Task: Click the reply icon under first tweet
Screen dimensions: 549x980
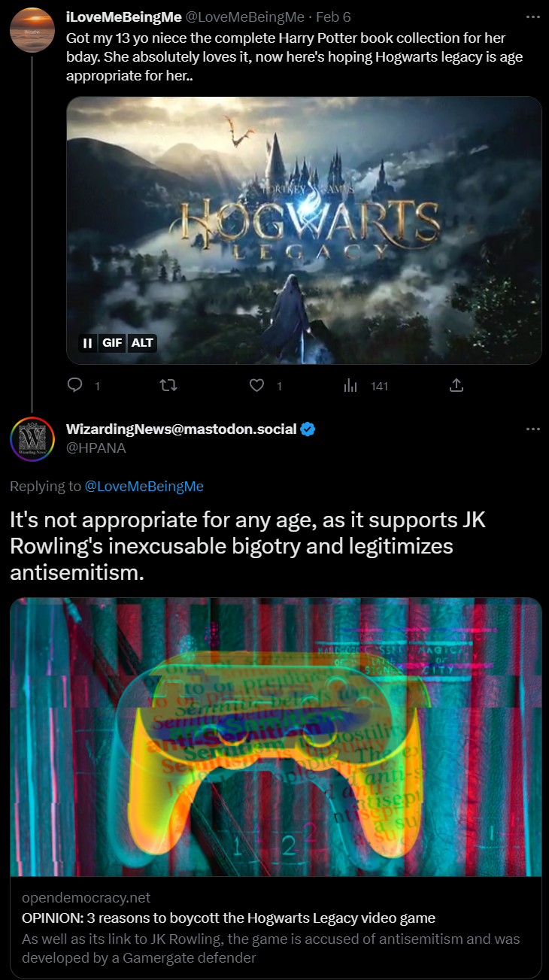Action: click(x=74, y=385)
